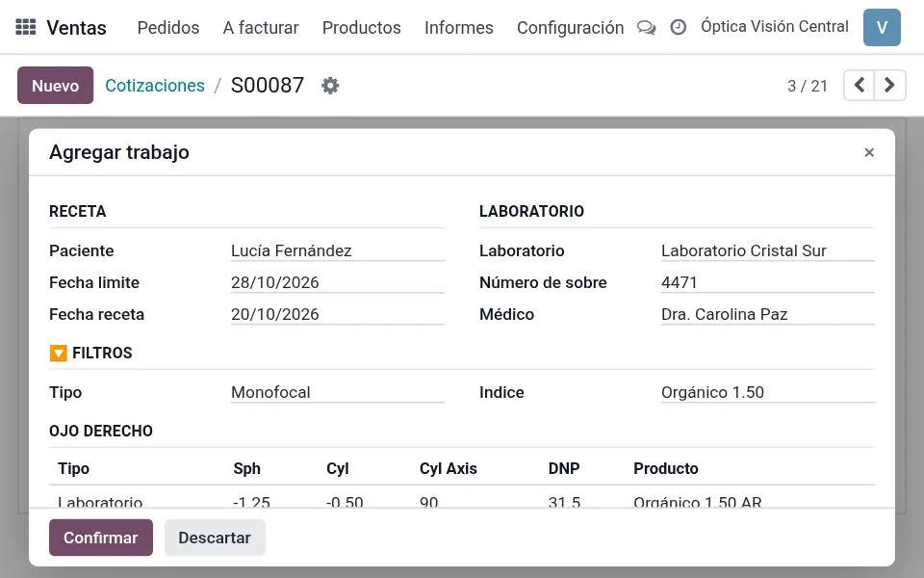The image size is (924, 578).
Task: Close the Agregar trabajo dialog
Action: (868, 153)
